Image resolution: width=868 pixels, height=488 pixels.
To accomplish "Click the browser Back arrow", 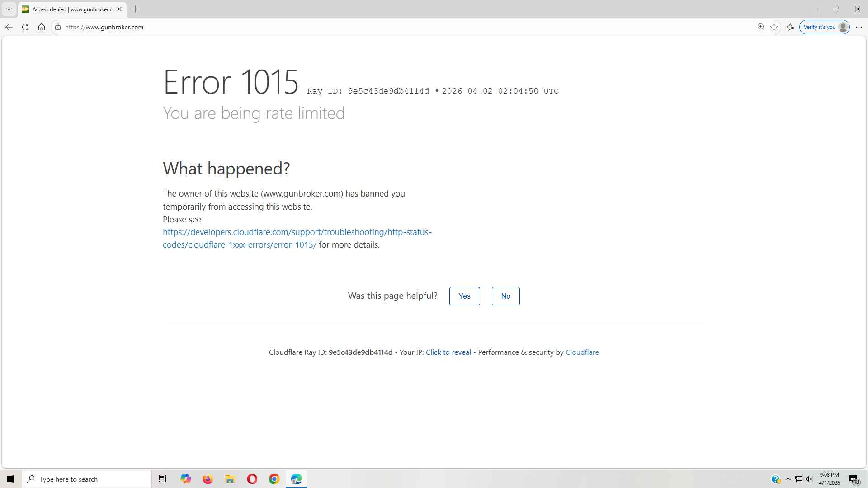I will (9, 27).
